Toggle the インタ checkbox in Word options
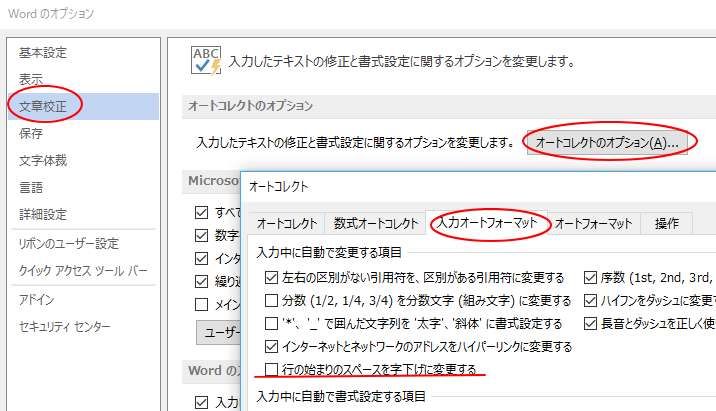The height and width of the screenshot is (411, 716). [x=201, y=258]
